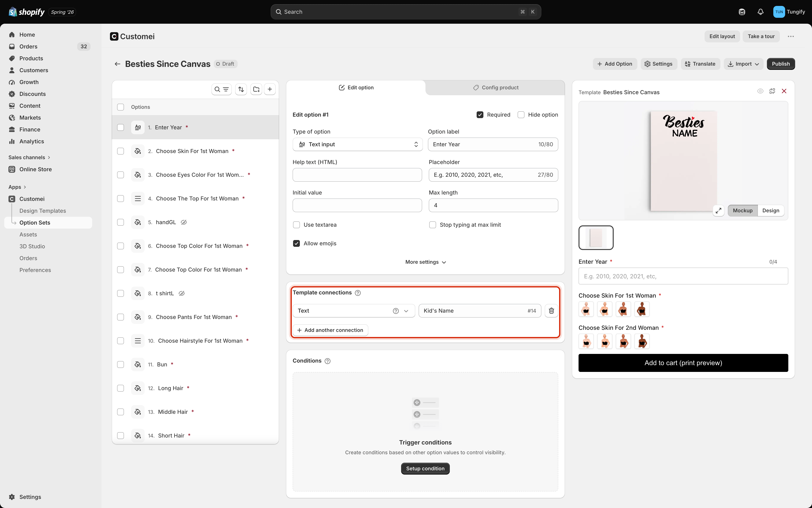This screenshot has height=508, width=812.
Task: Uncheck the Allow emojis checkbox
Action: (x=296, y=244)
